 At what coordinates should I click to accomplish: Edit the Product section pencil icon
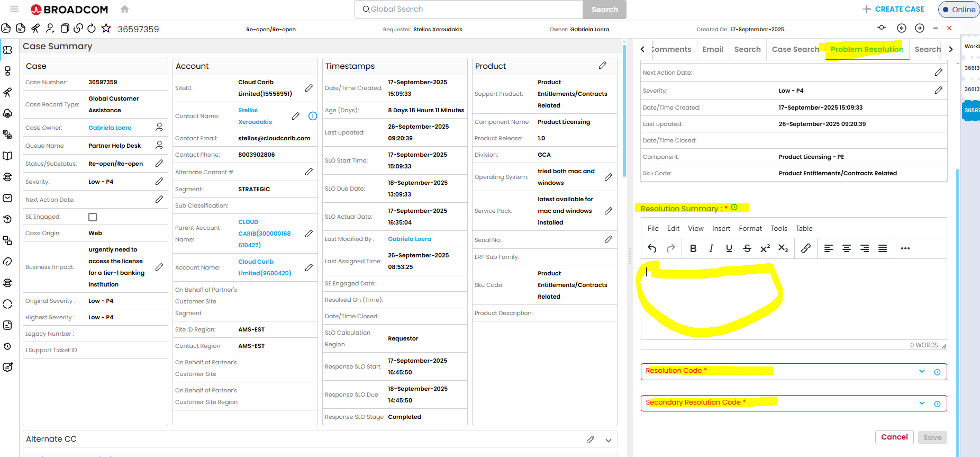pyautogui.click(x=602, y=65)
